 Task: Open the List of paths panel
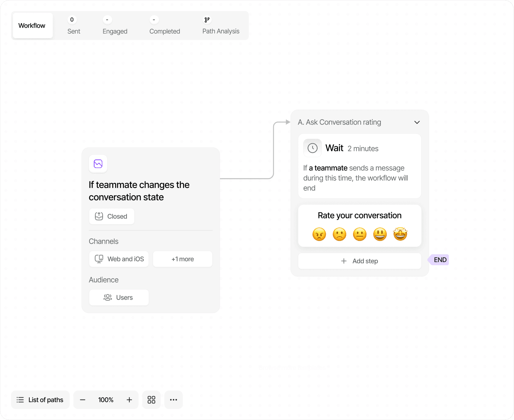click(40, 400)
